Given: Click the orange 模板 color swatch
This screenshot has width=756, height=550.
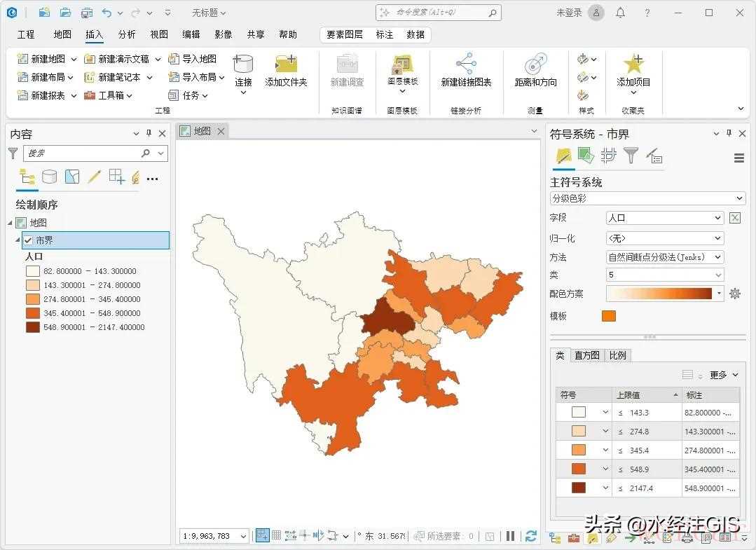Looking at the screenshot, I should point(608,316).
